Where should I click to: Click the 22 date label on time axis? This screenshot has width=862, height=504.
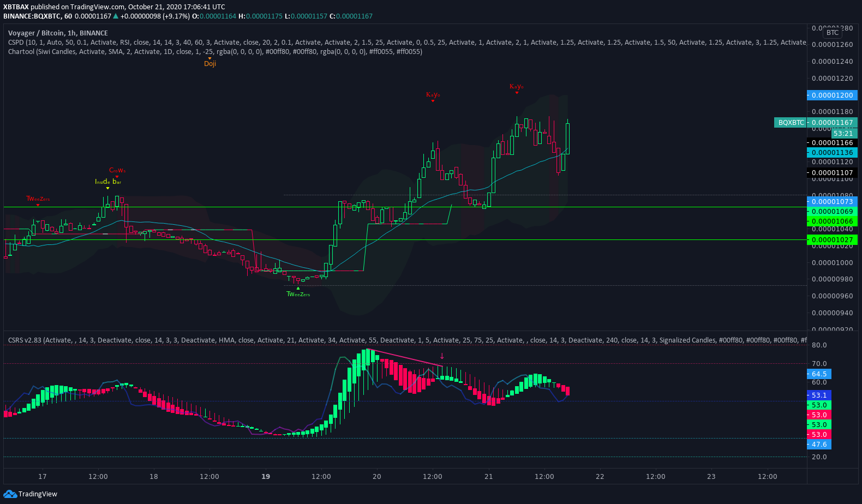(x=600, y=477)
